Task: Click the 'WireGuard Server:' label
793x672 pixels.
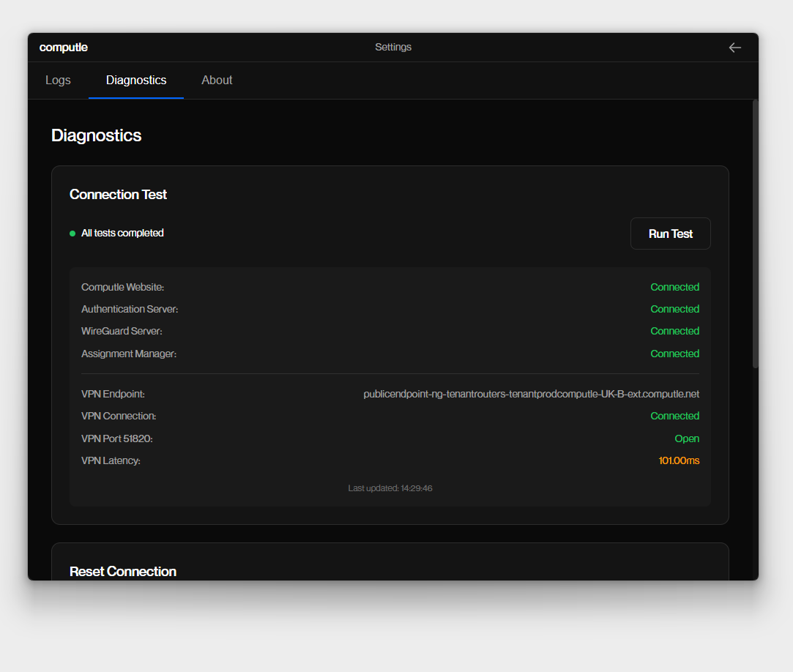Action: tap(122, 331)
